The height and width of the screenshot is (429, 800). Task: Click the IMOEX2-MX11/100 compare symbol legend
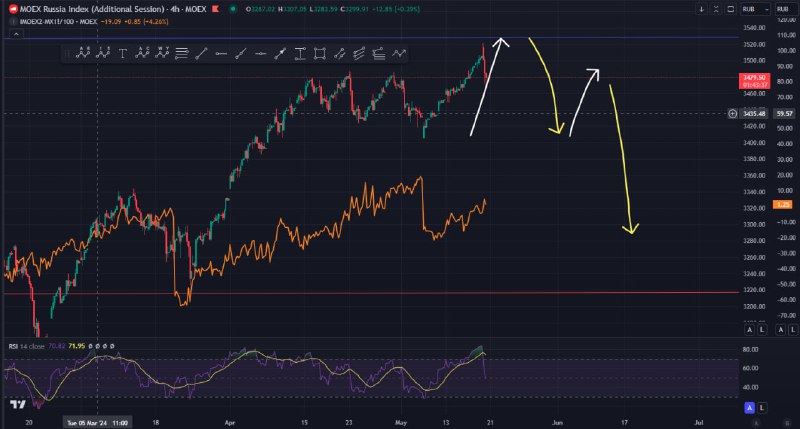point(58,21)
